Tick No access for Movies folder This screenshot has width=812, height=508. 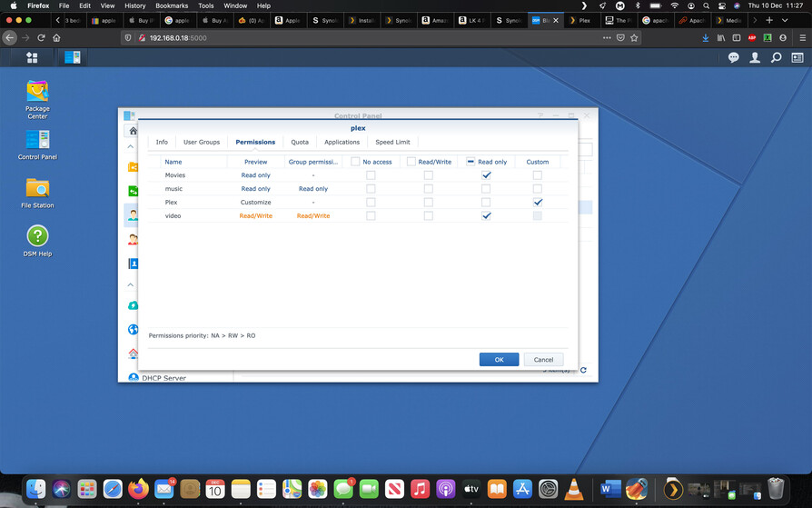[371, 175]
